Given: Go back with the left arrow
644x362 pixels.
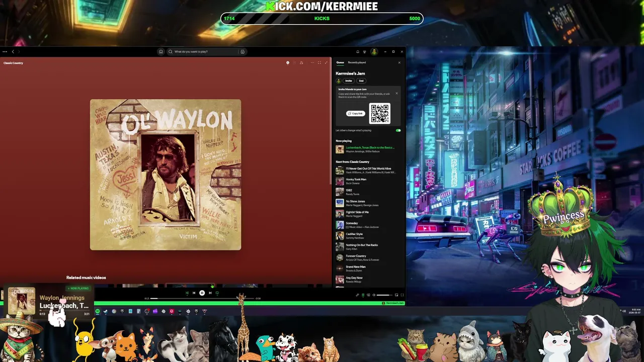Looking at the screenshot, I should (13, 51).
